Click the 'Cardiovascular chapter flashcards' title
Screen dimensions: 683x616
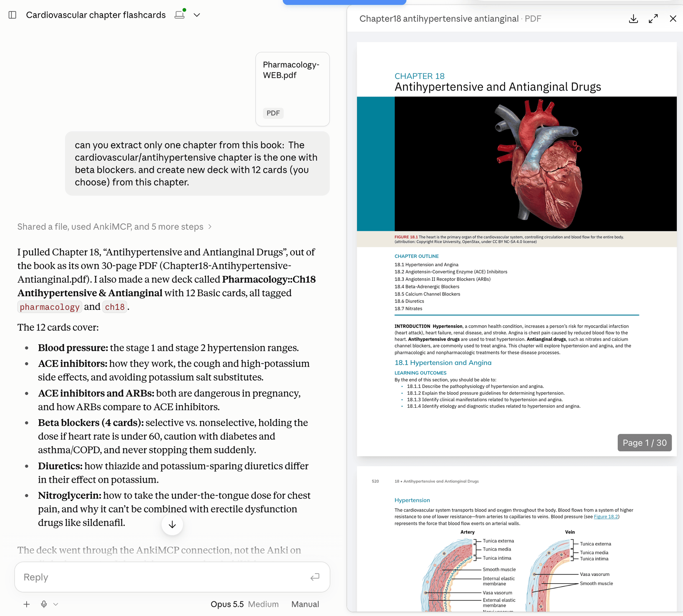(x=96, y=15)
